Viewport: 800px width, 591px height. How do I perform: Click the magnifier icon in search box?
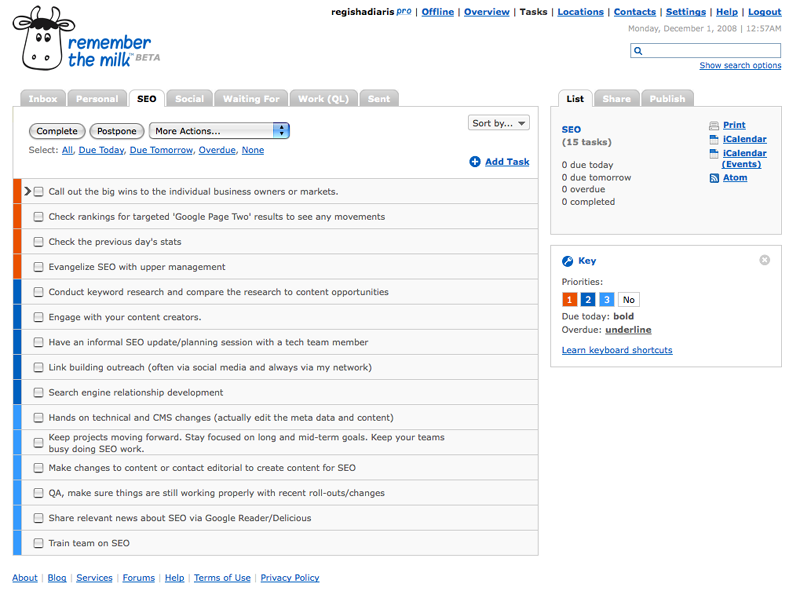click(638, 51)
